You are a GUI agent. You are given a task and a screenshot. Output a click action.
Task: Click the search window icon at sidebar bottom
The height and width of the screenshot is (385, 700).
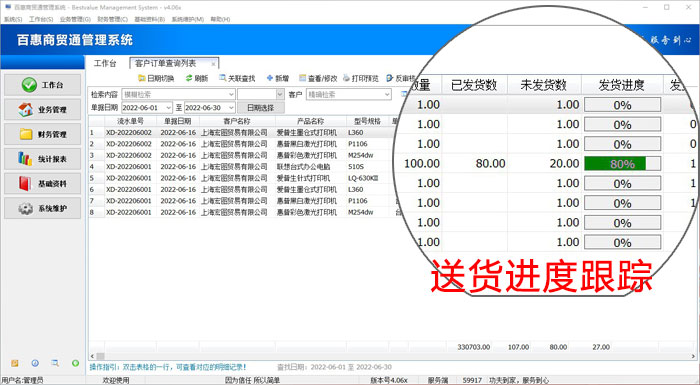[x=55, y=363]
